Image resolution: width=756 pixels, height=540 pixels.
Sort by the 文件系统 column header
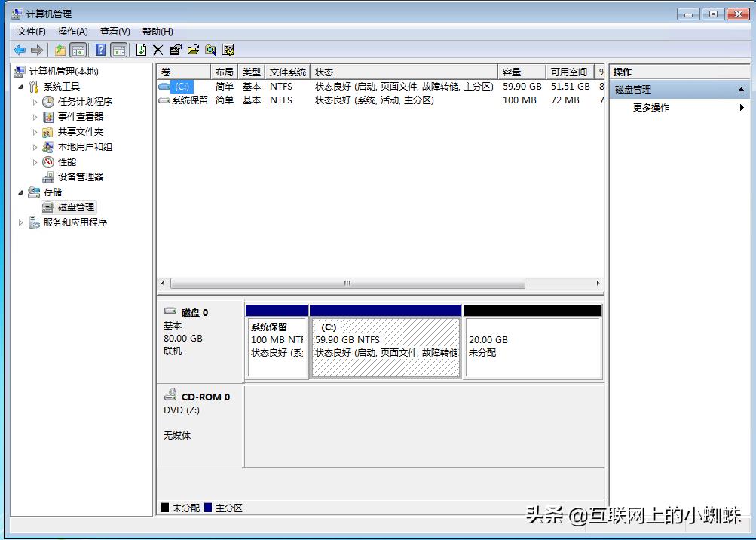click(x=287, y=72)
